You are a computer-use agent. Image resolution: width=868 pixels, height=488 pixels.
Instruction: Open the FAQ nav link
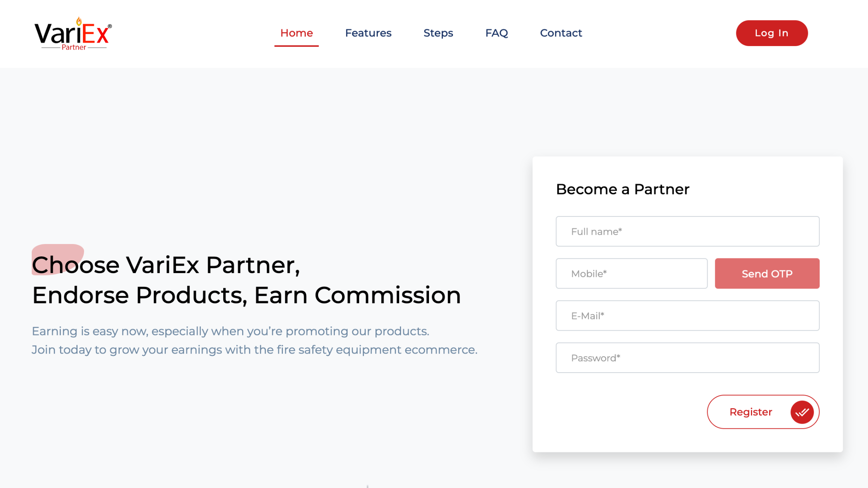[x=496, y=33]
